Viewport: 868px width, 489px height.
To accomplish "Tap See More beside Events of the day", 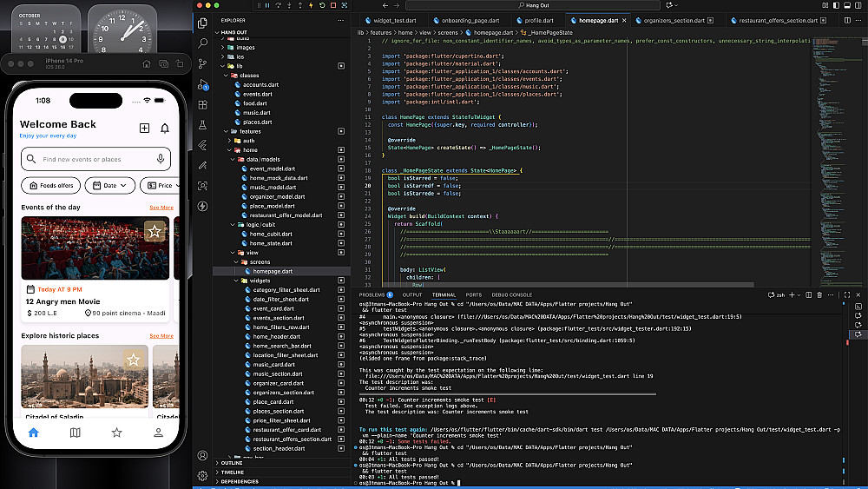I will click(x=161, y=208).
